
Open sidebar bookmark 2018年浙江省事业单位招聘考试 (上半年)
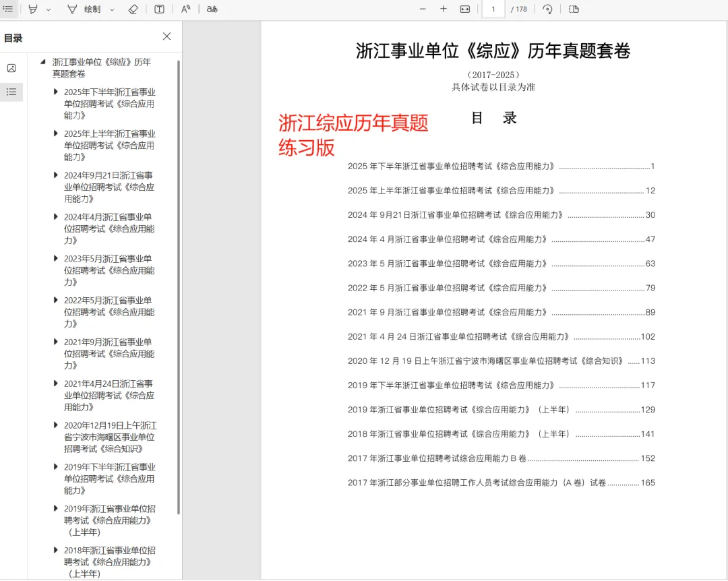click(110, 562)
